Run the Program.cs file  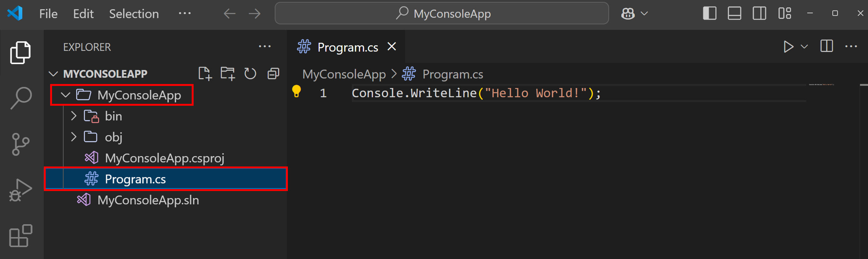(x=788, y=47)
